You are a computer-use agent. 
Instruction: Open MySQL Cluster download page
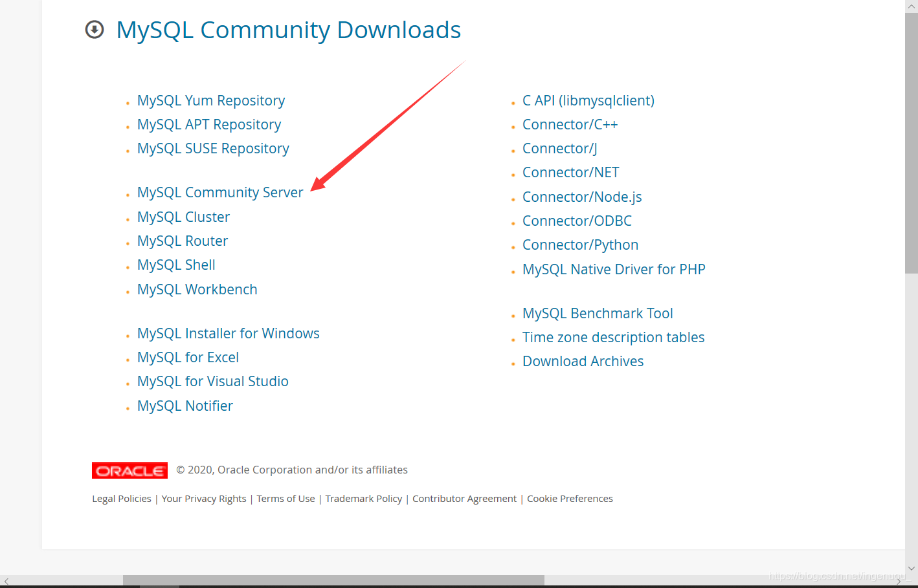click(x=183, y=217)
